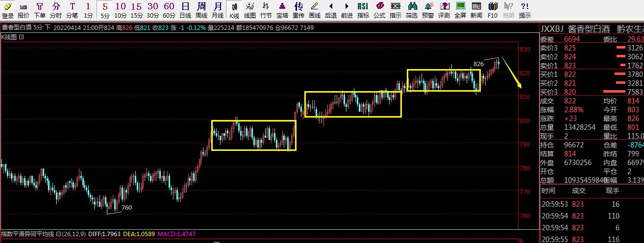644x243 pixels.
Task: Click the 760 low price label on chart
Action: [126, 208]
